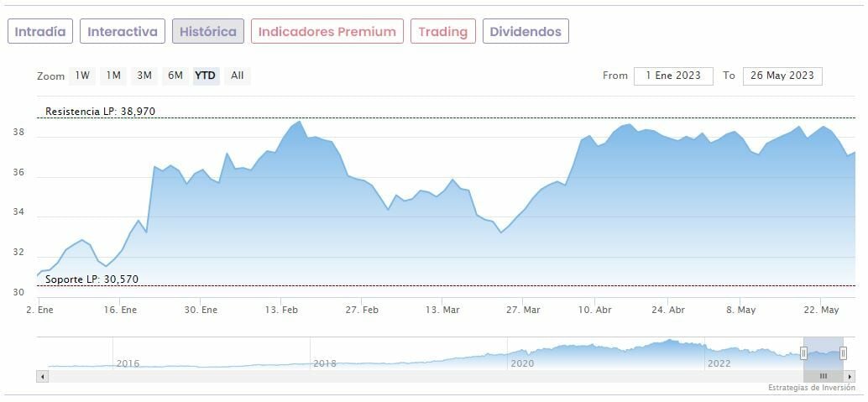The width and height of the screenshot is (868, 402).
Task: Click the navigator scrollbar thumb
Action: 823,377
